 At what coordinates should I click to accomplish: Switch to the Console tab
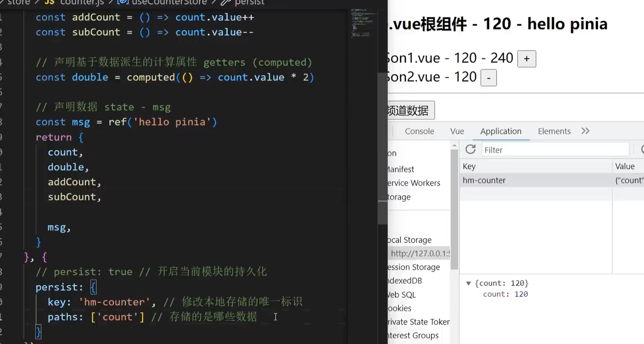(419, 131)
